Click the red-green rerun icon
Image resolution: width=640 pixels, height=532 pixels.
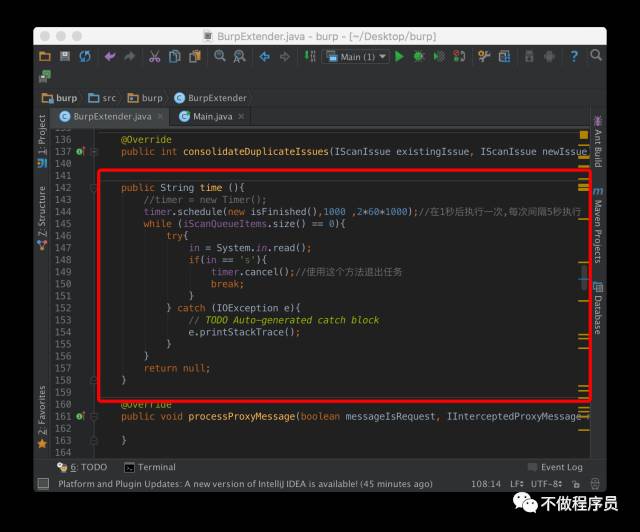click(x=459, y=56)
